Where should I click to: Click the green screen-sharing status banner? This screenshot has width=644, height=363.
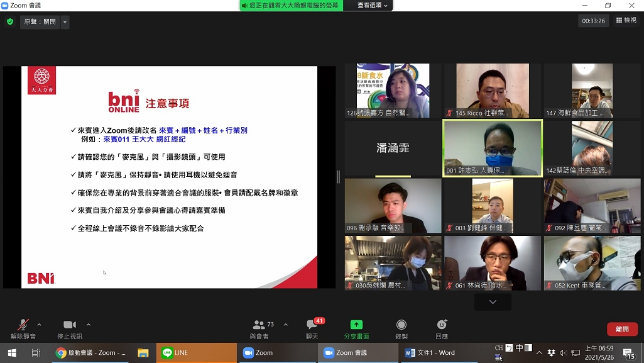(x=291, y=5)
